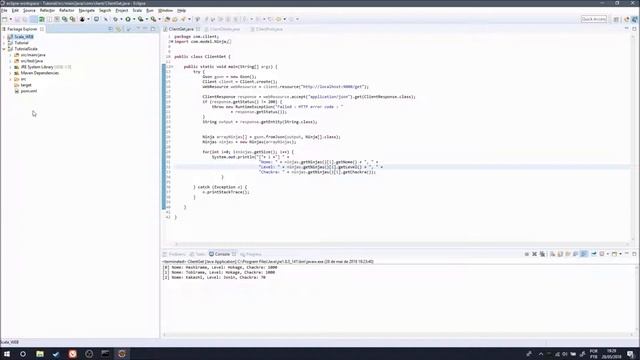Toggle fold of the import statement

(x=171, y=42)
